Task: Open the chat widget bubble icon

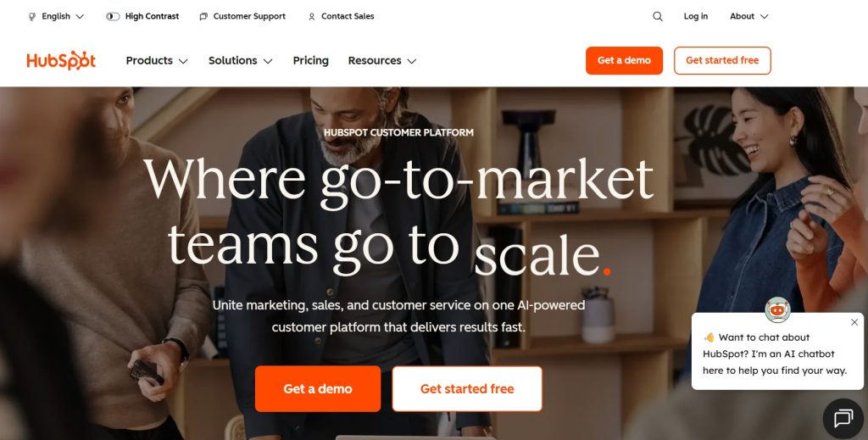Action: point(843,419)
